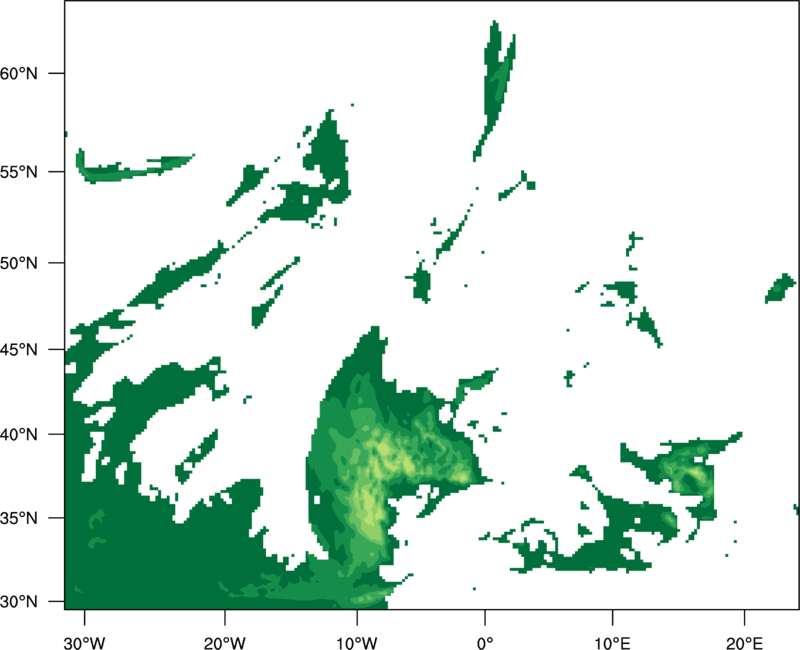Click the 20°E longitude label

(x=744, y=643)
